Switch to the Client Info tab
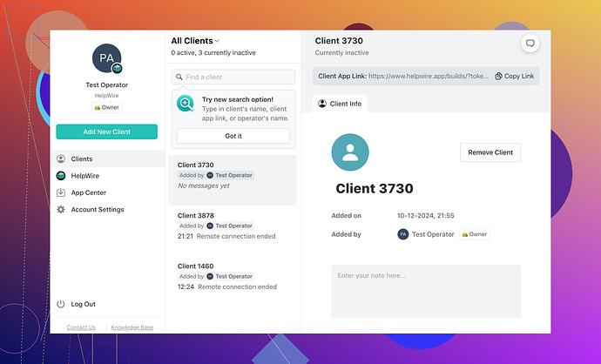601x364 pixels. pyautogui.click(x=341, y=104)
